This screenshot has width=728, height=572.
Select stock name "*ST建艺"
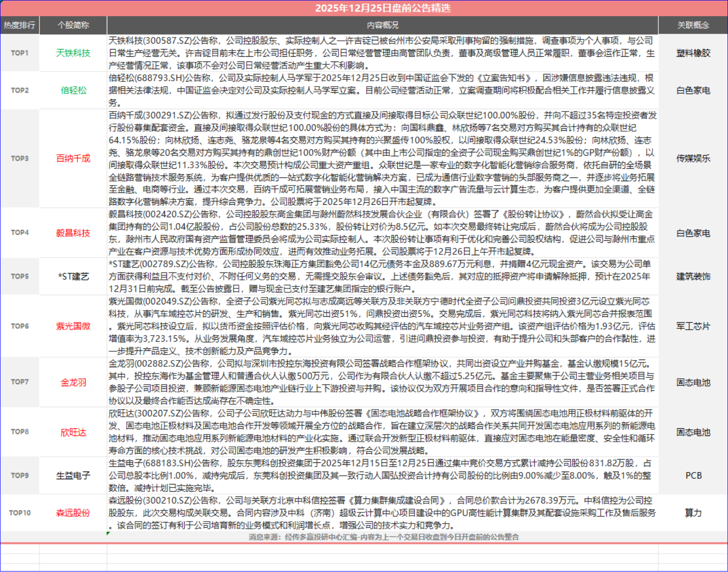coord(73,276)
